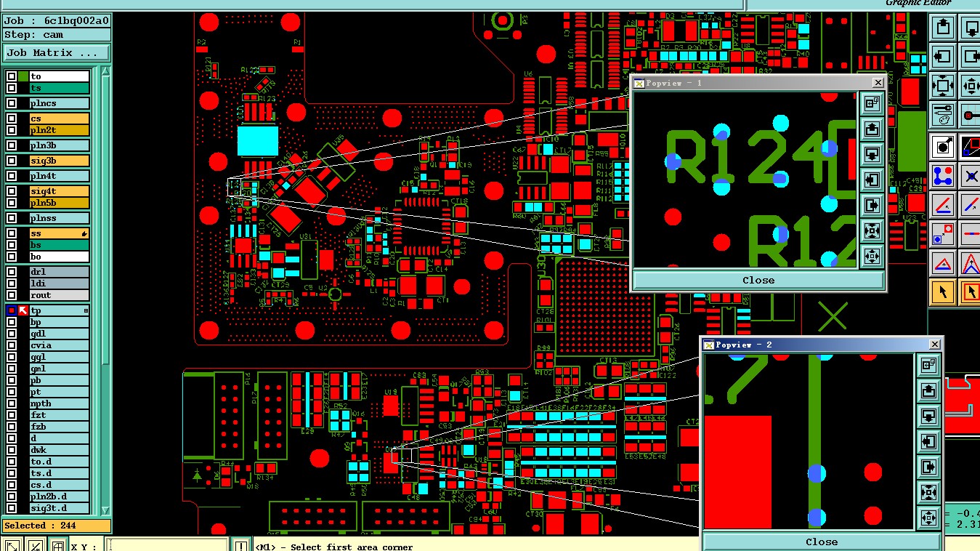The image size is (980, 551).
Task: Choose the connected-dots net select tool
Action: pos(943,176)
